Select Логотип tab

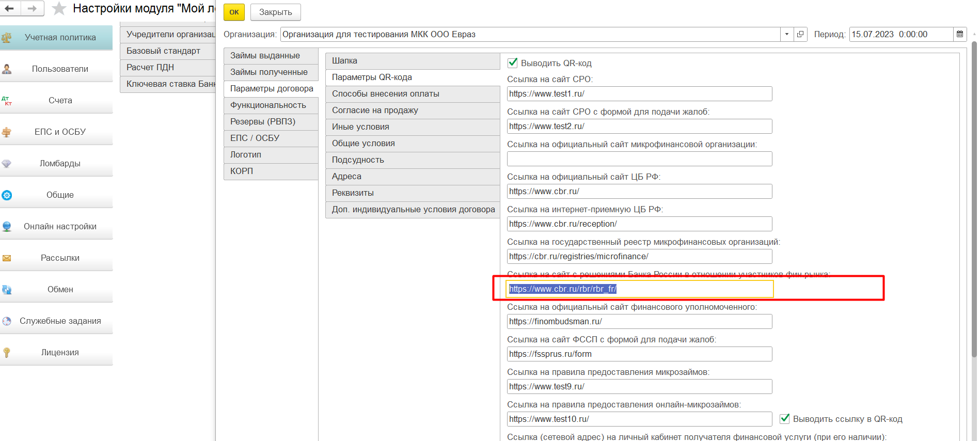271,155
